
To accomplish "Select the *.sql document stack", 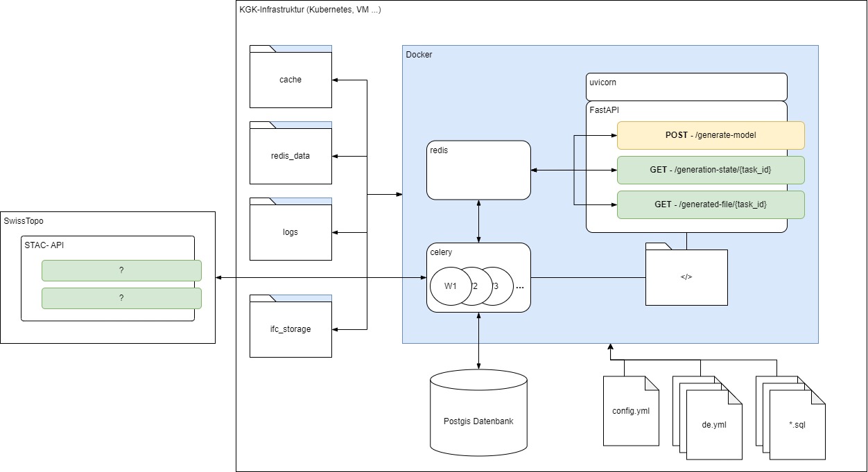I will coord(797,423).
